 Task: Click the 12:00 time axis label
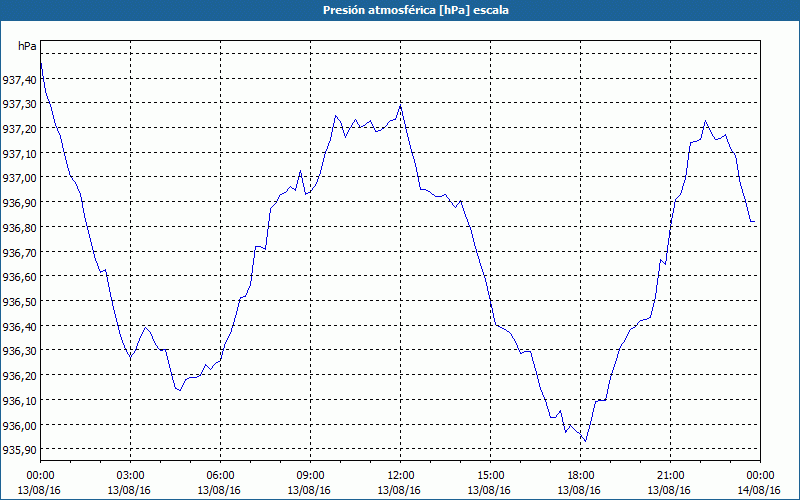pyautogui.click(x=401, y=476)
